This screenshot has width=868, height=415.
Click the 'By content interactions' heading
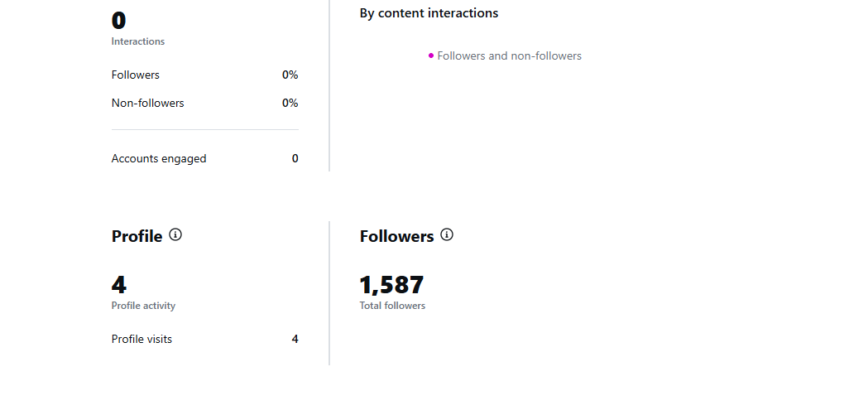click(429, 13)
